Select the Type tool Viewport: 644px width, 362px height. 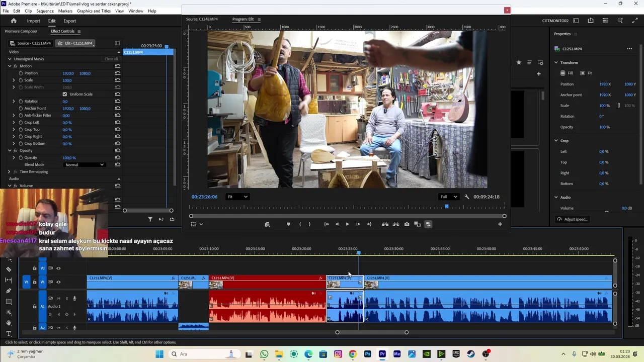tap(9, 334)
